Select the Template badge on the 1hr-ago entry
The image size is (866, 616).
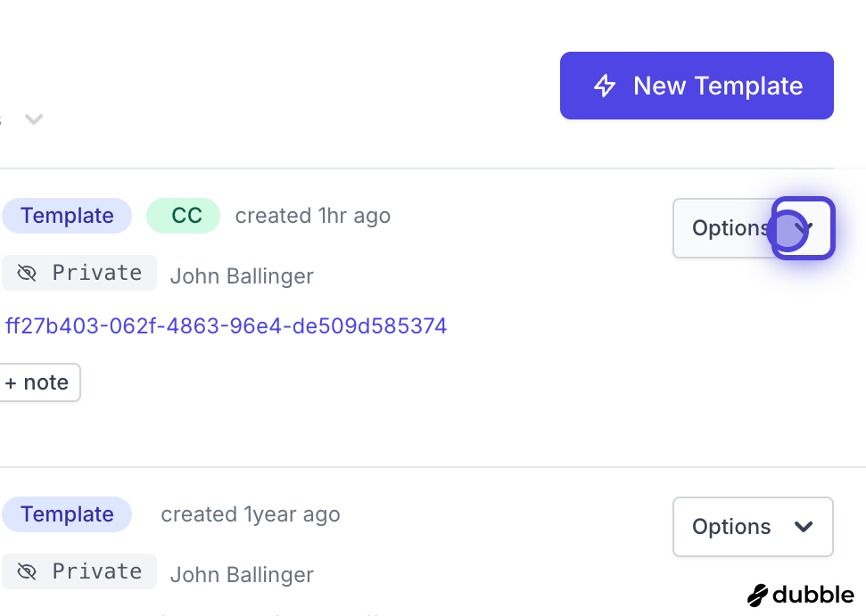[67, 216]
